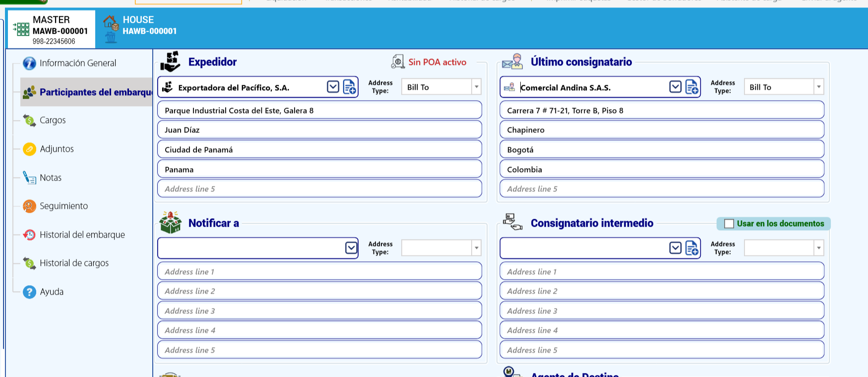Click the Ciudad de Panamá address field
868x377 pixels.
point(319,149)
